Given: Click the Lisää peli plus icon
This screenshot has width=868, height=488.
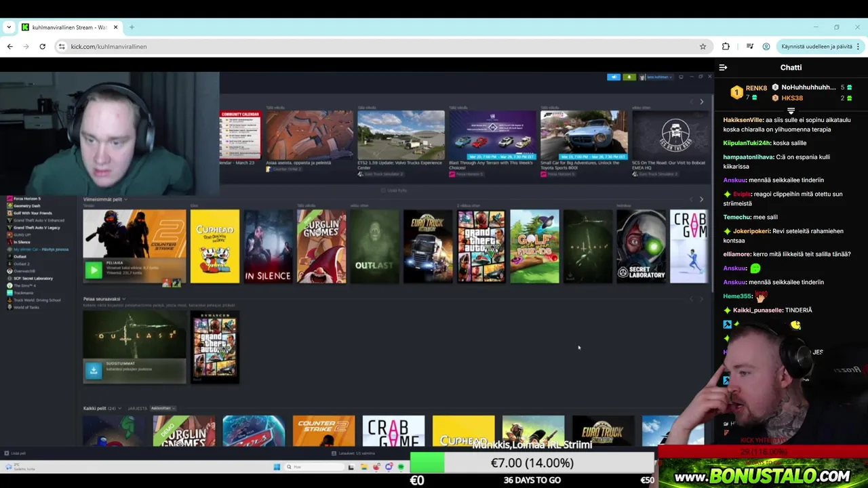Looking at the screenshot, I should click(6, 453).
